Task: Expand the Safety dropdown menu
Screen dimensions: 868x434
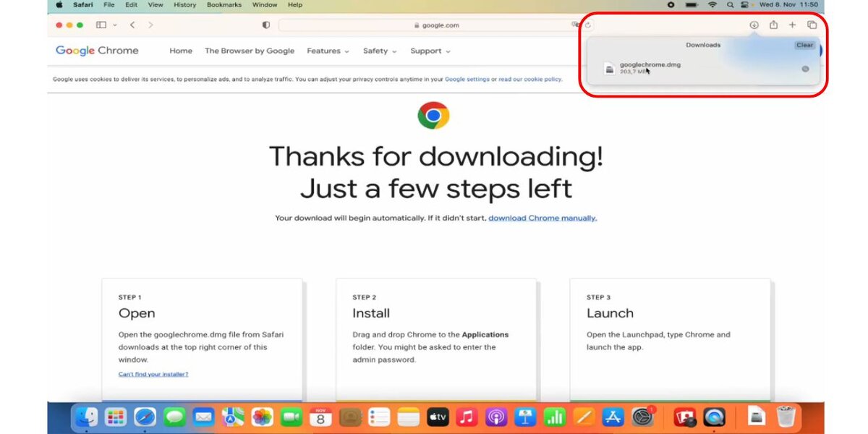Action: tap(380, 51)
